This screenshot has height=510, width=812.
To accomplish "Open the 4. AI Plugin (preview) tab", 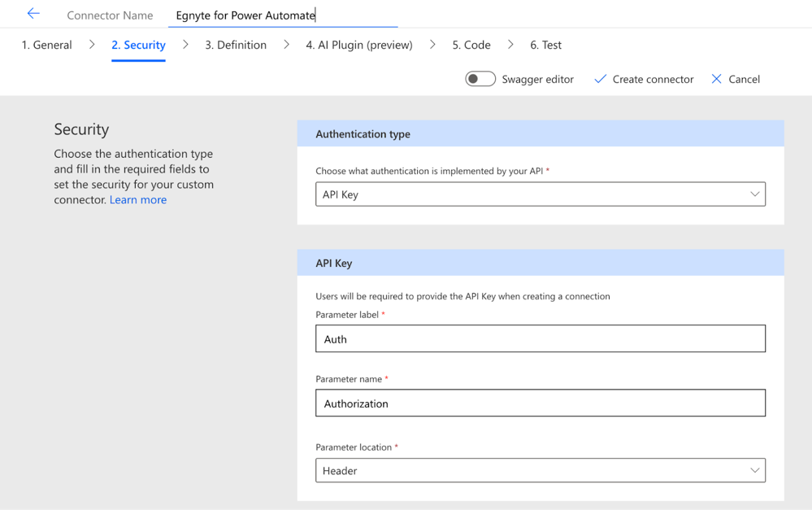I will point(359,45).
